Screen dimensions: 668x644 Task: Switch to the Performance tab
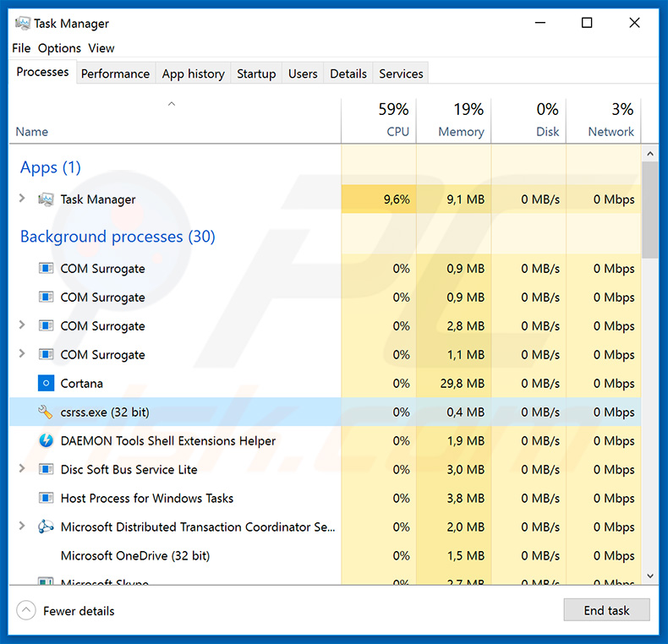(115, 74)
